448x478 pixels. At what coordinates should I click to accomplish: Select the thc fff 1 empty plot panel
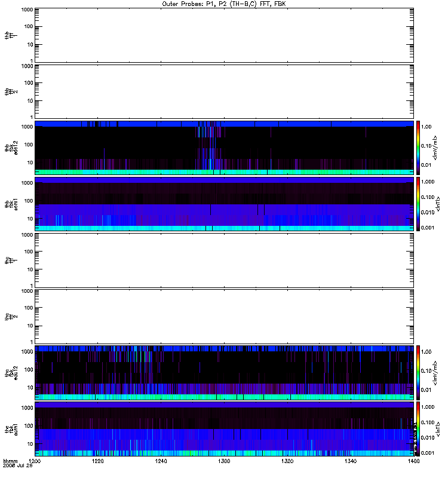click(x=224, y=261)
